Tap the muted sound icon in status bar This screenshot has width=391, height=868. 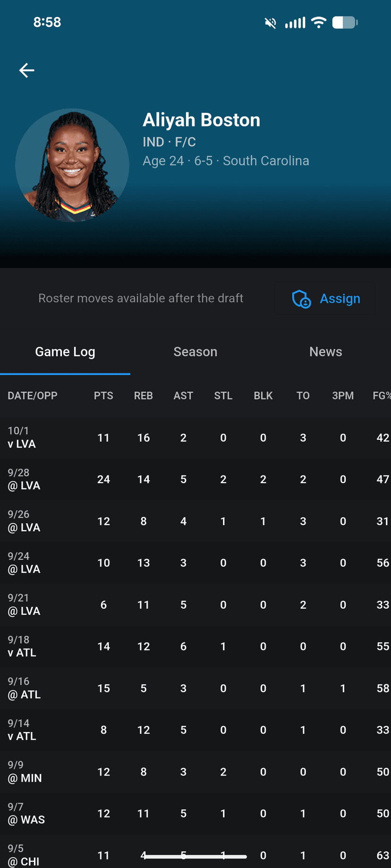pos(270,22)
